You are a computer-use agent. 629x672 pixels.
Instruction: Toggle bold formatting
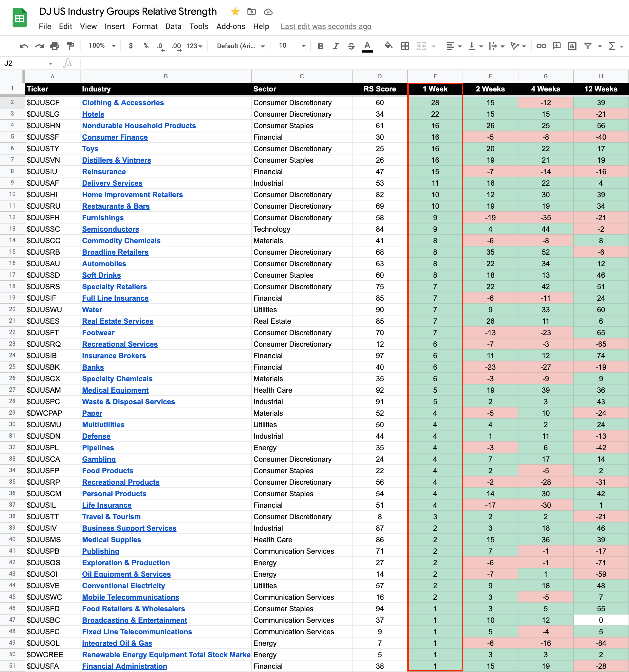[320, 46]
